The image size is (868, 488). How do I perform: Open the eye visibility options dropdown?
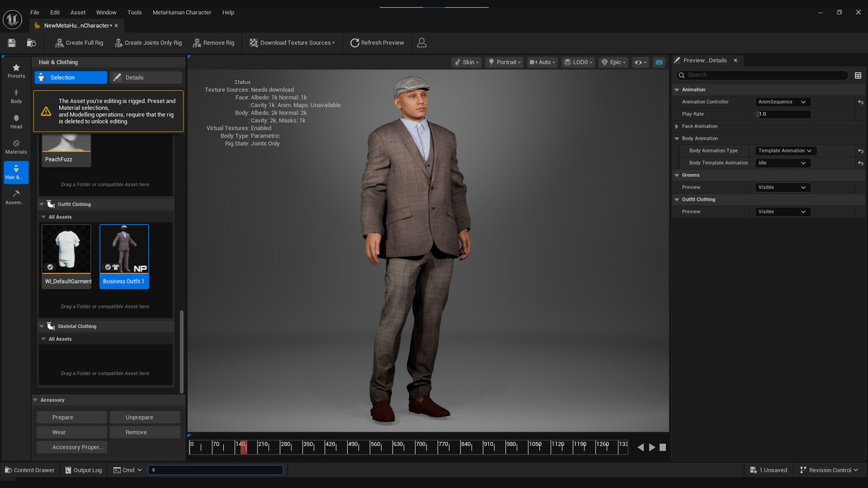(x=640, y=62)
